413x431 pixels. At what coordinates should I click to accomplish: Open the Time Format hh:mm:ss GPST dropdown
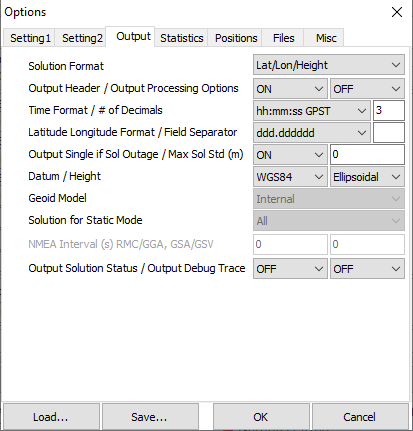312,111
